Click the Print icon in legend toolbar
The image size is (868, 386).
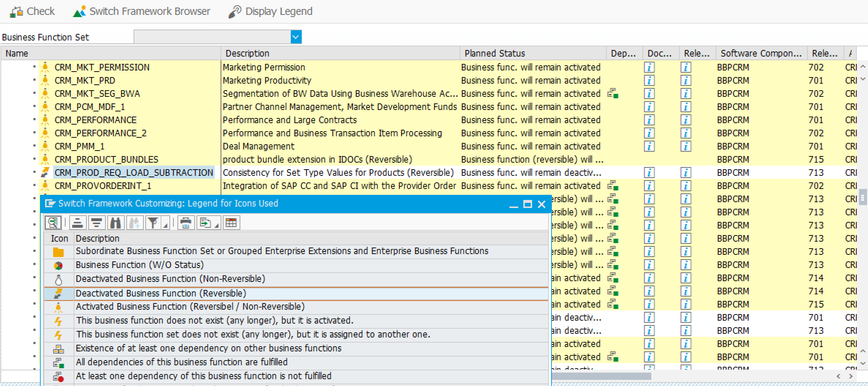(186, 223)
